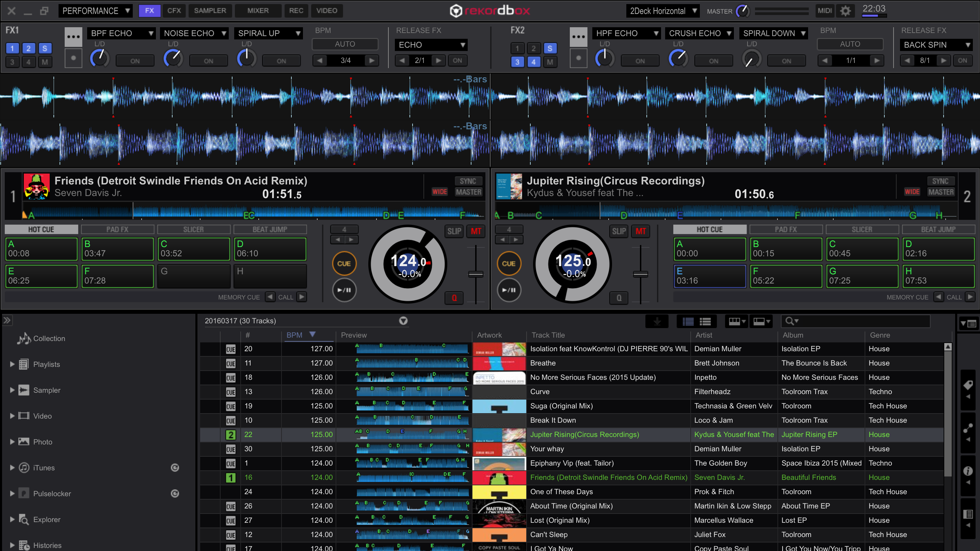The image size is (980, 551).
Task: Adjust the MASTER volume knob
Action: pyautogui.click(x=743, y=11)
